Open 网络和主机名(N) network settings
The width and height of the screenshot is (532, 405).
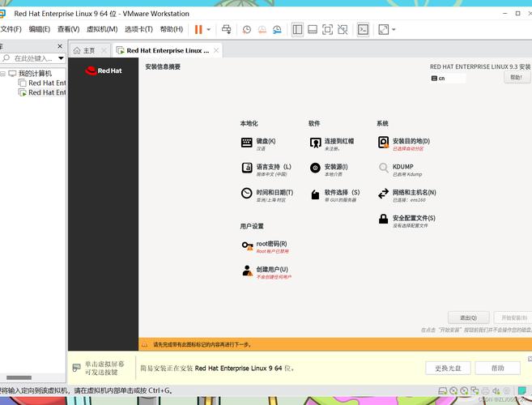(406, 195)
